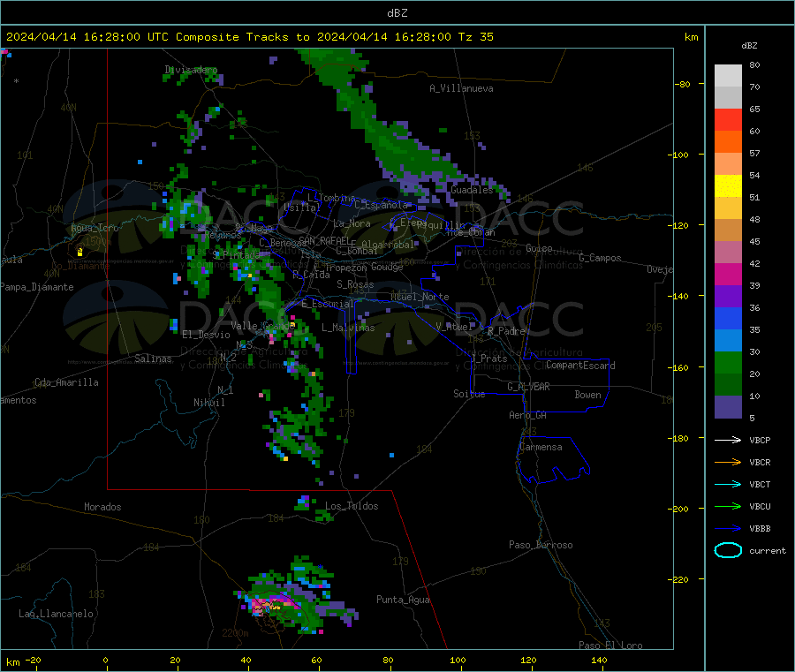Click the 140 km tick on bottom axis
This screenshot has height=672, width=795.
click(599, 660)
